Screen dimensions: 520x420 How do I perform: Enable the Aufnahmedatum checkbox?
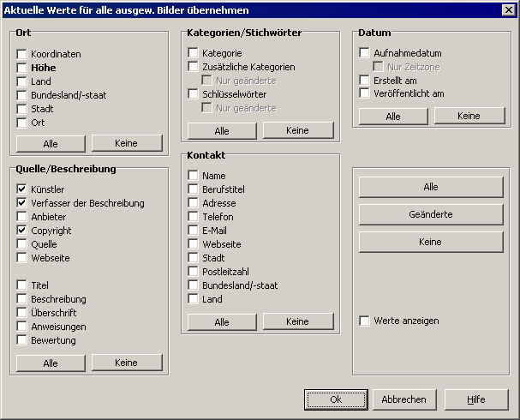tap(365, 53)
